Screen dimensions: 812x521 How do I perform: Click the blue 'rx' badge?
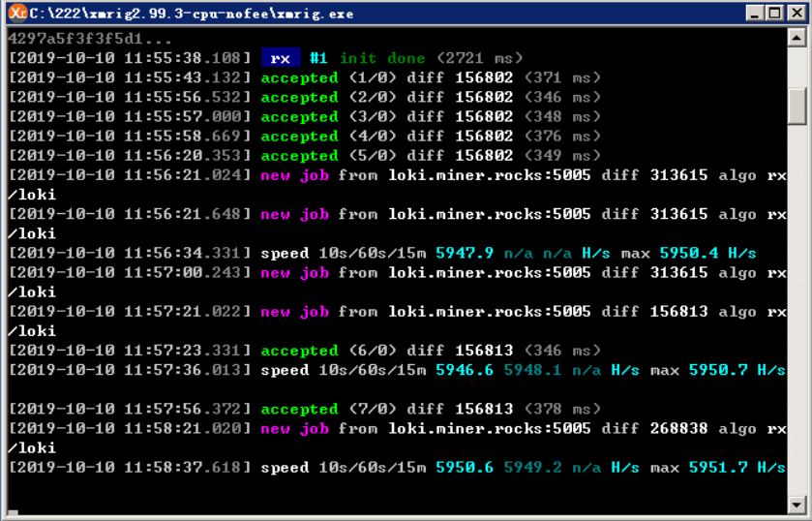coord(281,58)
